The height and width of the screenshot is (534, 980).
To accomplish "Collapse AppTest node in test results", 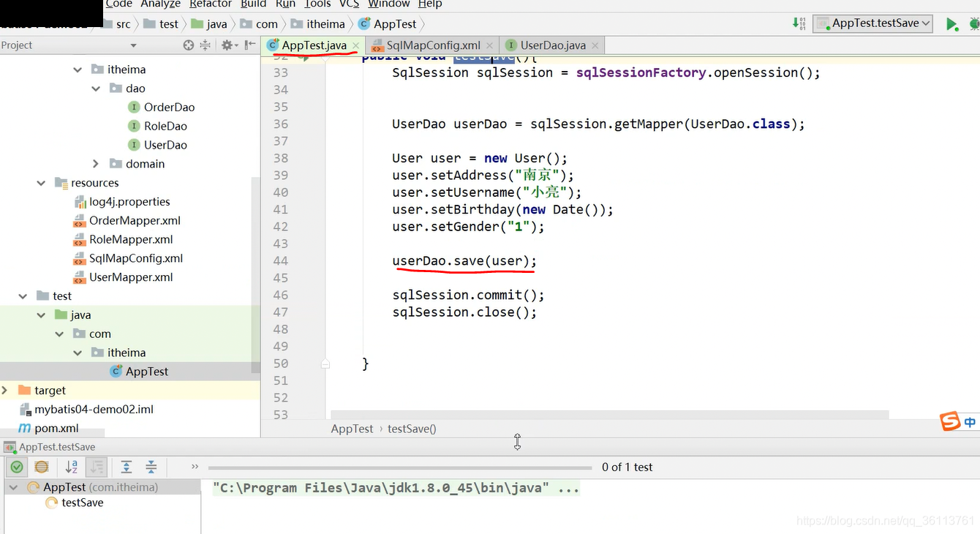I will coord(14,487).
